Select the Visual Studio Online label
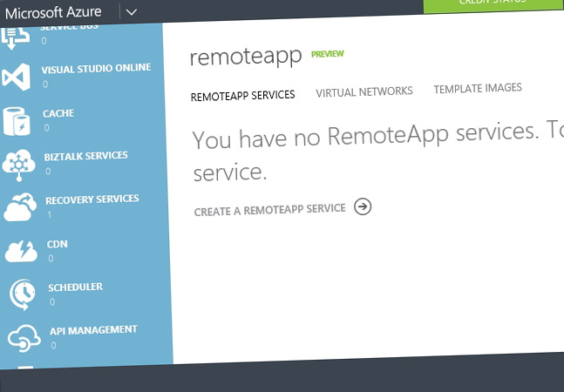Viewport: 564px width, 392px height. pos(96,68)
